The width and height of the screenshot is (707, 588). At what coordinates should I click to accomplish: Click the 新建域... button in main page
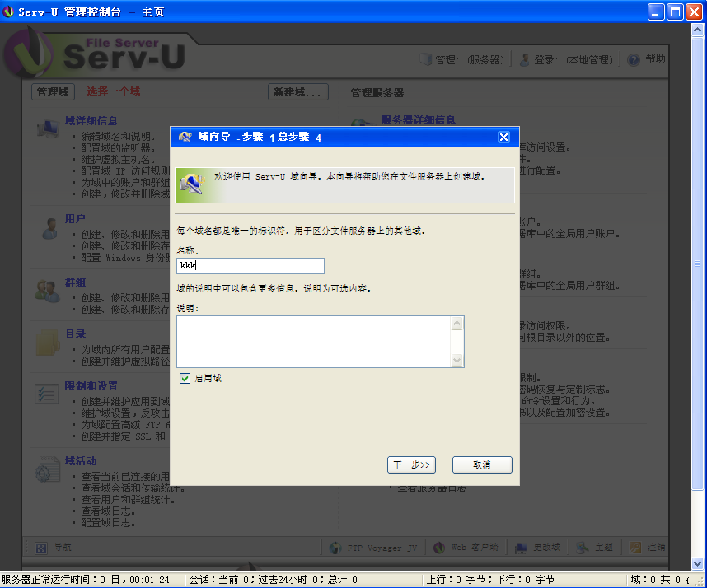click(298, 92)
